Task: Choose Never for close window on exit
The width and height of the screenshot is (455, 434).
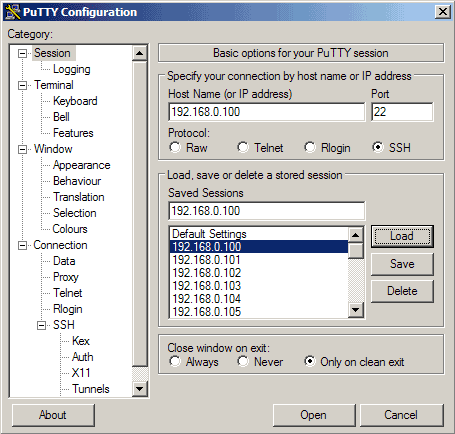Action: (243, 361)
